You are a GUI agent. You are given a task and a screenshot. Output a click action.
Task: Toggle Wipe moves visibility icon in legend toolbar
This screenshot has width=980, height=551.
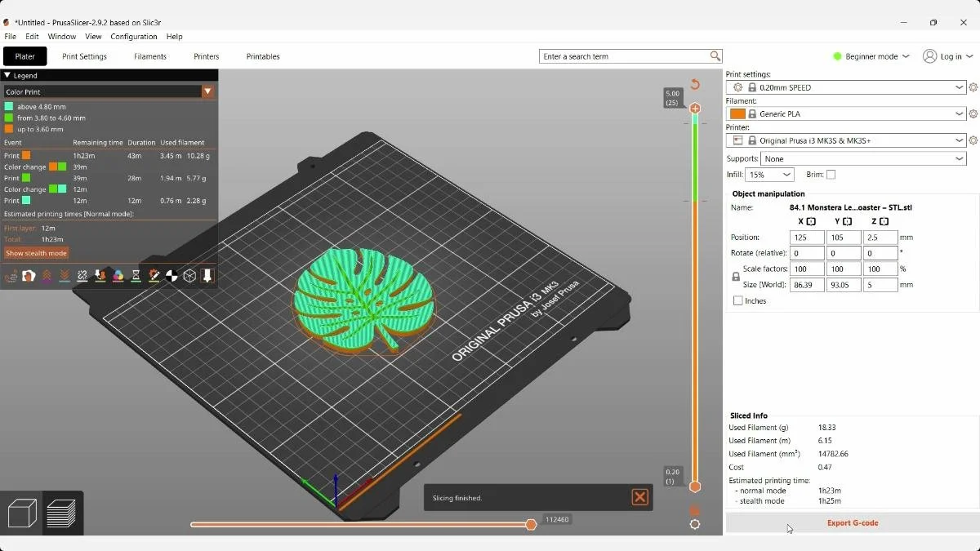pos(29,276)
